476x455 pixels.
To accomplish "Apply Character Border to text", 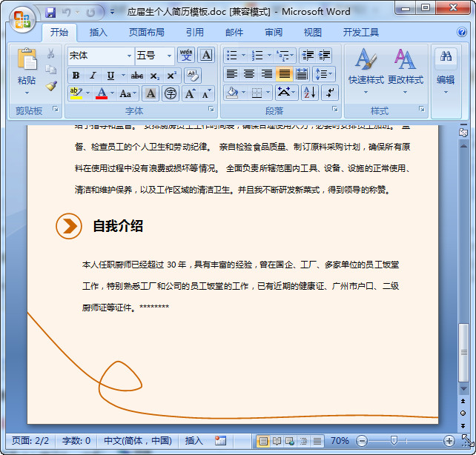I will [206, 55].
